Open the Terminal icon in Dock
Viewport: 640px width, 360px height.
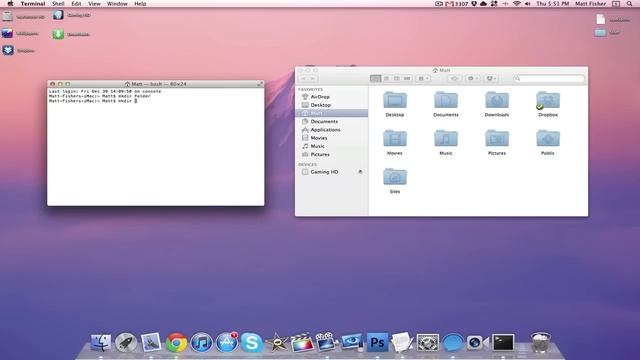503,342
